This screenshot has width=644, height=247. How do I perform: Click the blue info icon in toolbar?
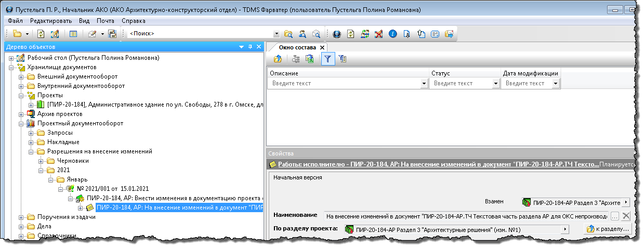click(392, 34)
